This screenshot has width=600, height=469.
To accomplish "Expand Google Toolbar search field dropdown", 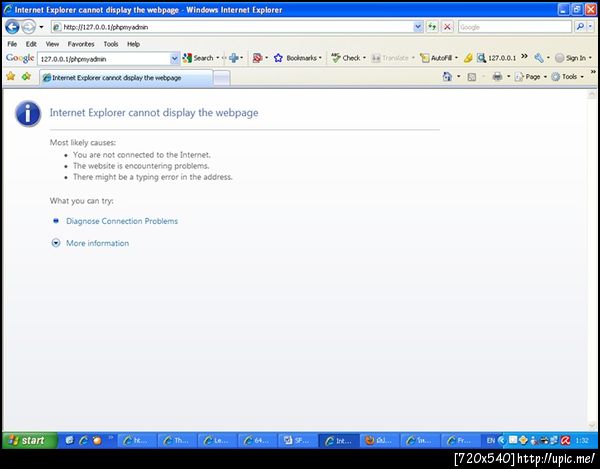I will [174, 59].
